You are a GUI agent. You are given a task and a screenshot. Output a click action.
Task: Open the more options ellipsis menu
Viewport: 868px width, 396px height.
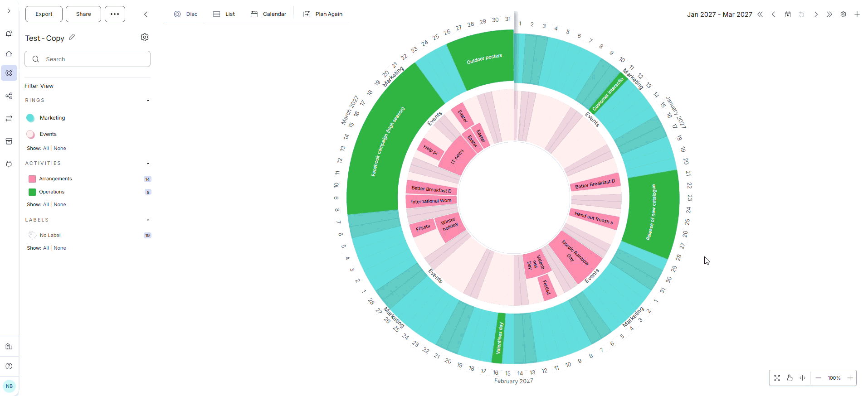tap(115, 14)
